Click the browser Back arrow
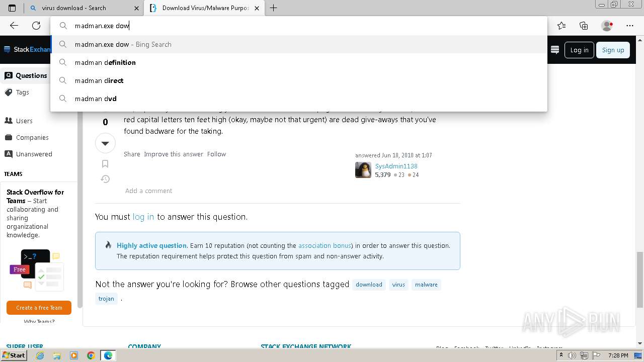The width and height of the screenshot is (644, 362). click(x=14, y=26)
